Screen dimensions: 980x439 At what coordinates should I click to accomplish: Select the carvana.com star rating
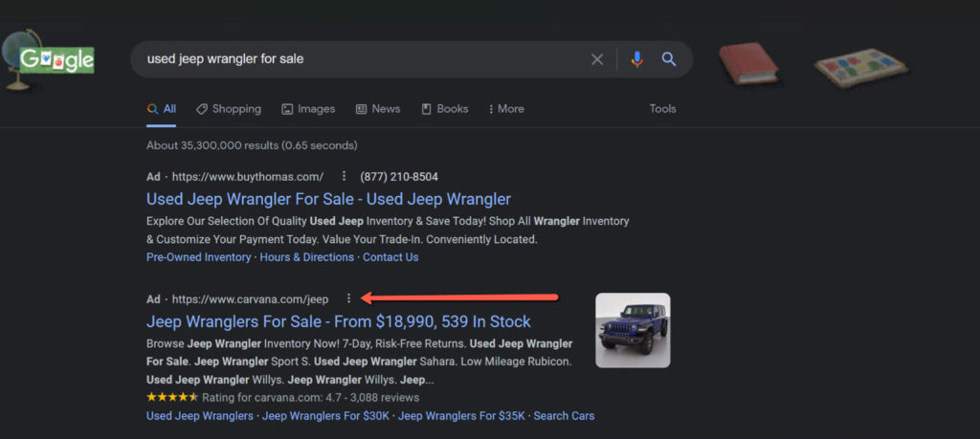click(x=172, y=397)
